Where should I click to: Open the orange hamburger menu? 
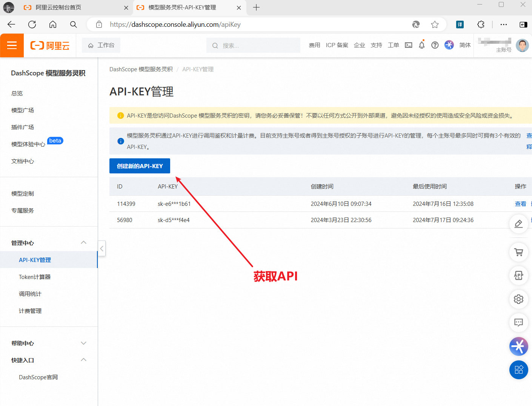point(12,45)
